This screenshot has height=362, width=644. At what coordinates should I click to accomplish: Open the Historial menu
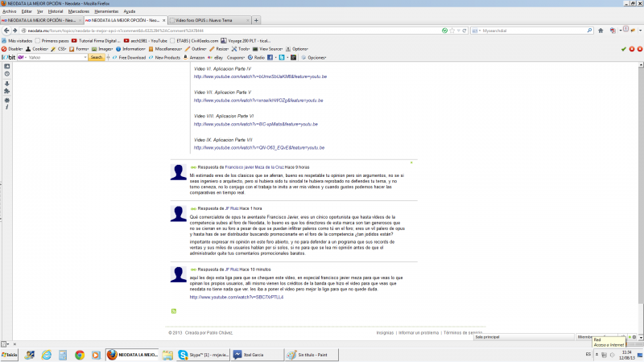tap(56, 11)
